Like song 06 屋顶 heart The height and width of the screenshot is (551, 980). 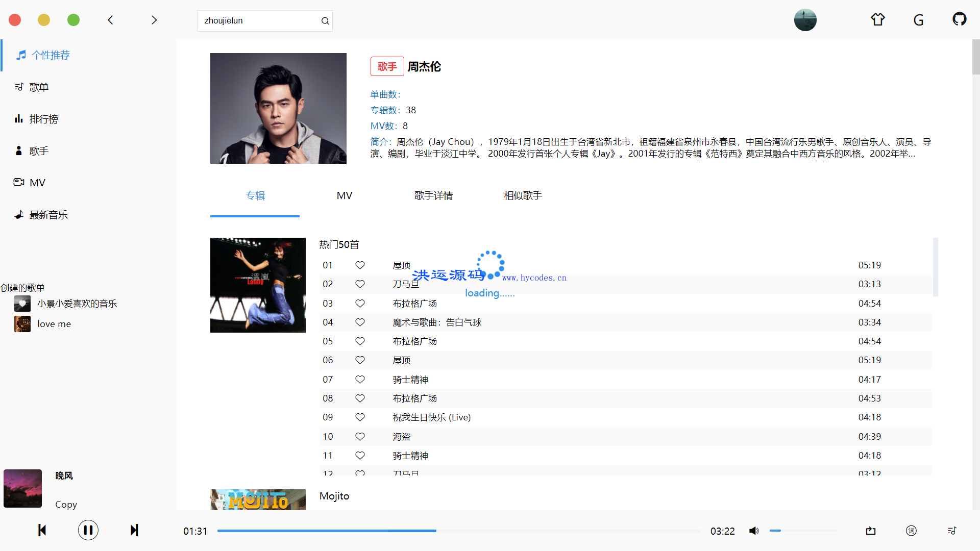tap(360, 360)
